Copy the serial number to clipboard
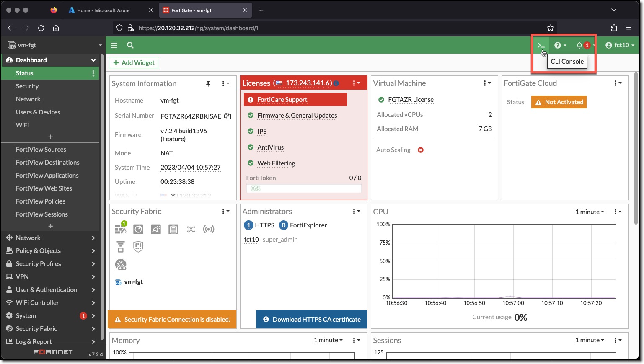The height and width of the screenshot is (364, 644). click(x=228, y=116)
